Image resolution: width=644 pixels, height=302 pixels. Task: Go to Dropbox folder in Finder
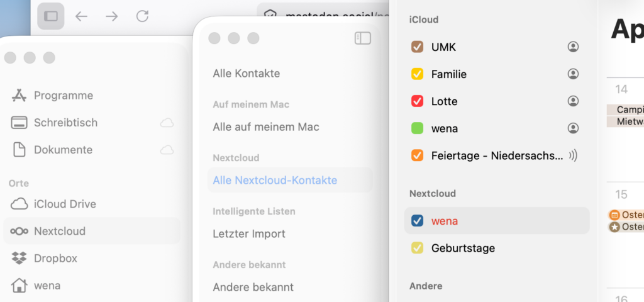click(55, 258)
